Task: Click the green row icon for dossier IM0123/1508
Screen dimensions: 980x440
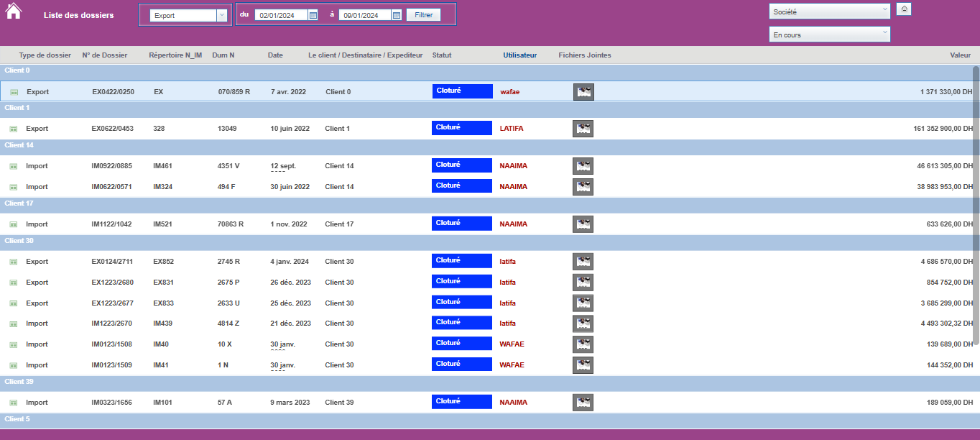Action: point(13,344)
